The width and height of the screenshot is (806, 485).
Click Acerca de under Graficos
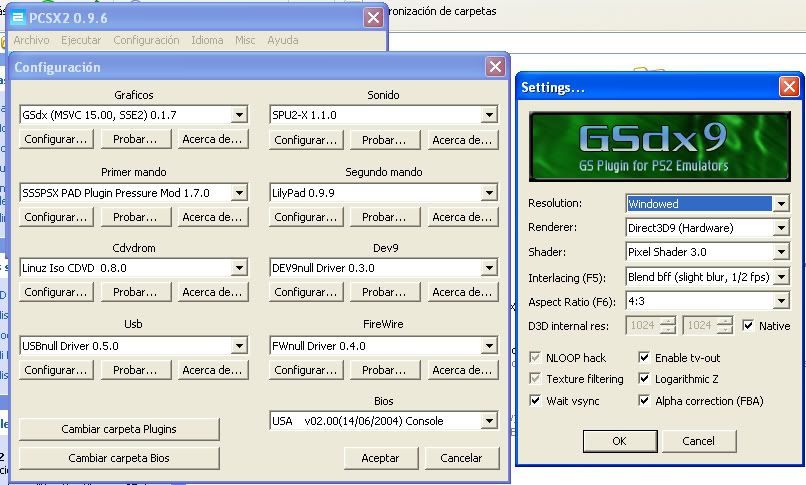(212, 139)
